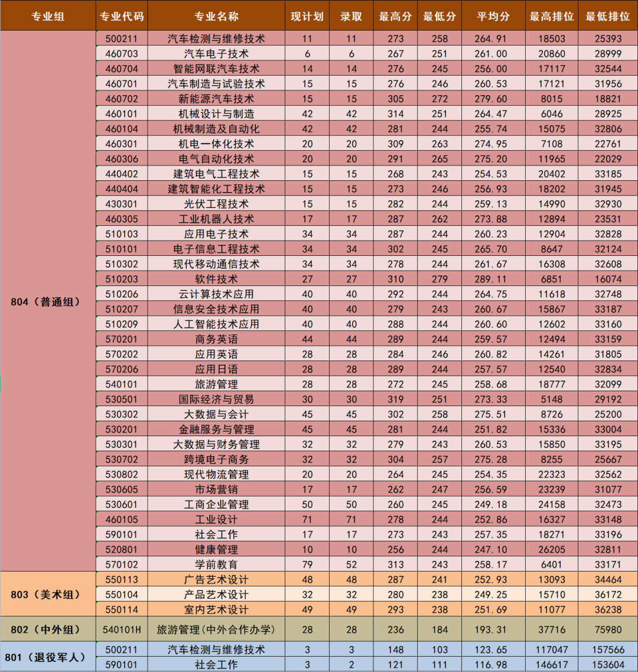
Task: Click major name 工业设计
Action: pos(216,519)
